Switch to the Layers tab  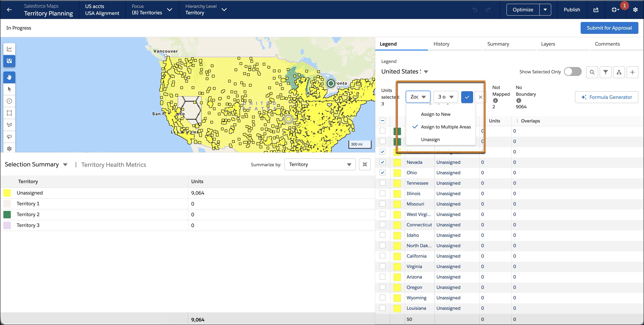coord(548,44)
